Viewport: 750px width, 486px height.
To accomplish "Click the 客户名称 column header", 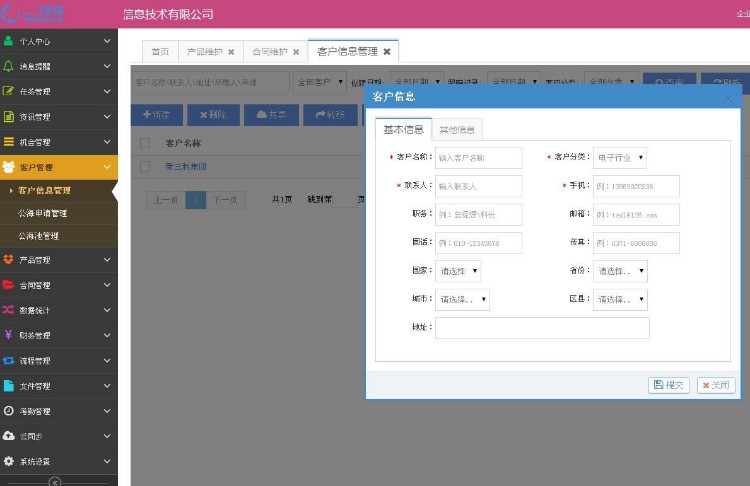I will 183,143.
